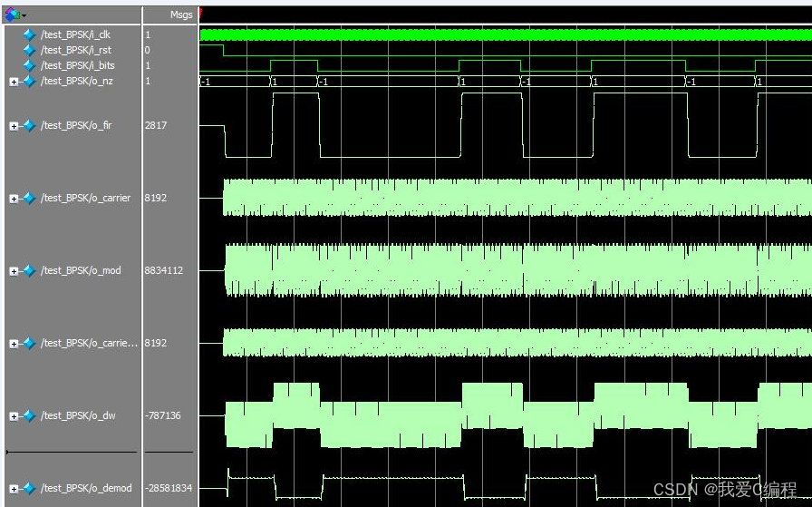
Task: Expand the /test_BPSK/o_carrier signal bus
Action: [14, 199]
